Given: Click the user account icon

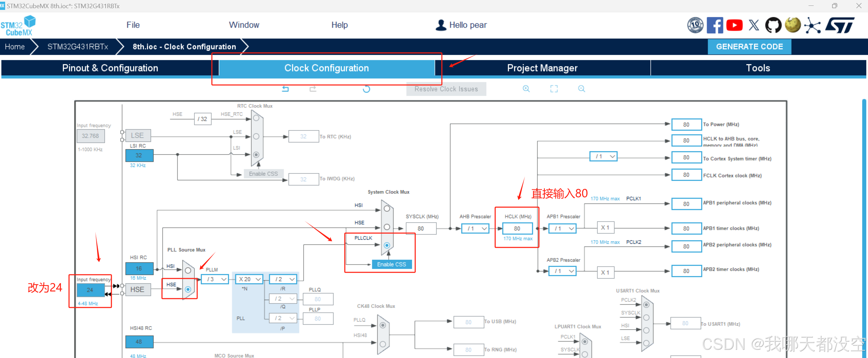Looking at the screenshot, I should tap(441, 25).
